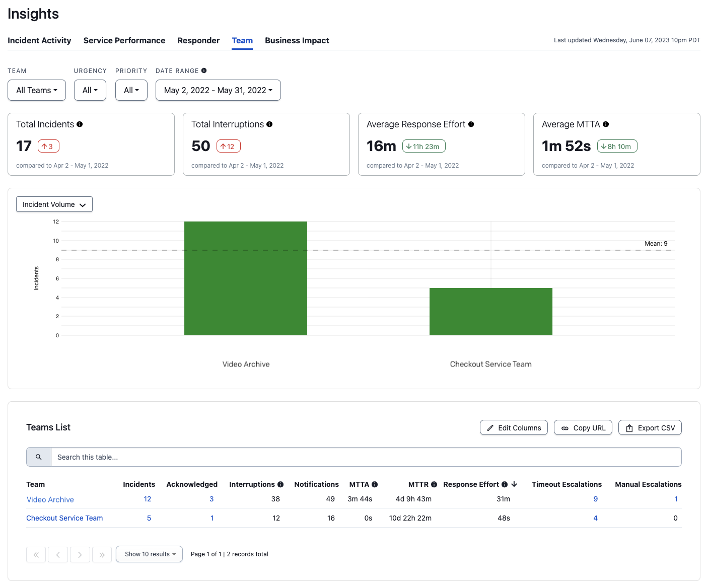Click the info icon next to Average MTTA
Screen dimensions: 708x588
pos(606,124)
